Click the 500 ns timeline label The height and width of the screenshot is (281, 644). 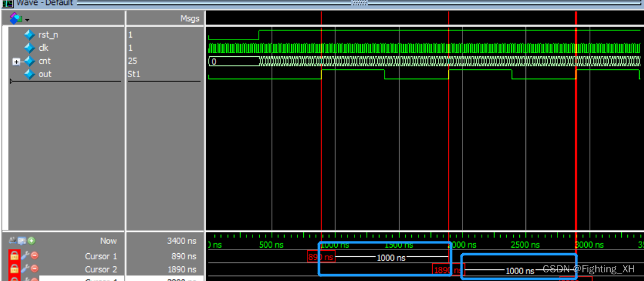(271, 245)
